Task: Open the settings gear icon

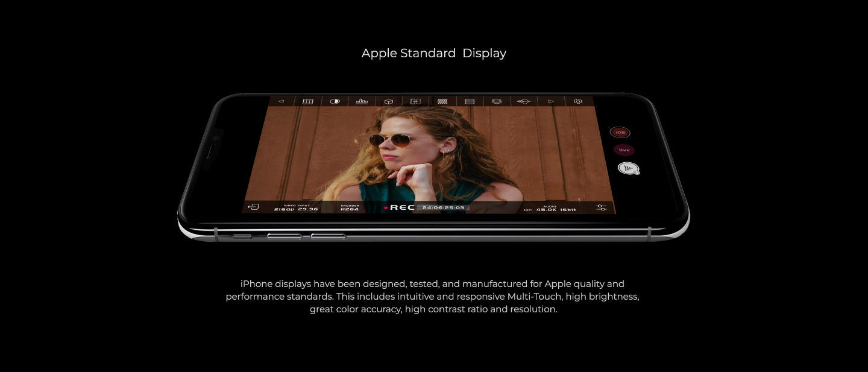Action: click(578, 101)
